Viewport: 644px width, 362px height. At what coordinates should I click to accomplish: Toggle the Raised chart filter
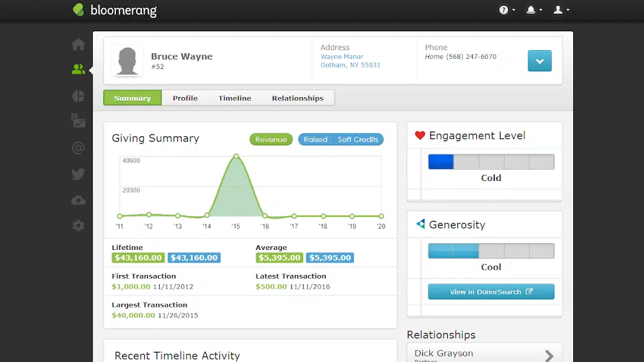(316, 140)
